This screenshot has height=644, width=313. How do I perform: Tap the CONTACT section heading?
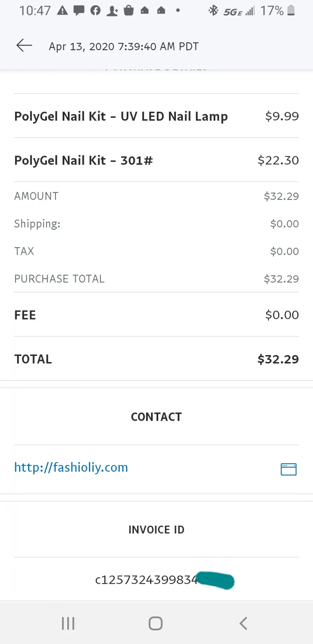[x=156, y=417]
